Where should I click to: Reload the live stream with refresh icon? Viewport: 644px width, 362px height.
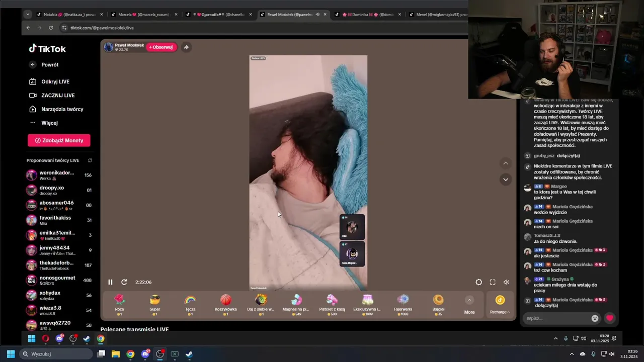[x=124, y=282]
